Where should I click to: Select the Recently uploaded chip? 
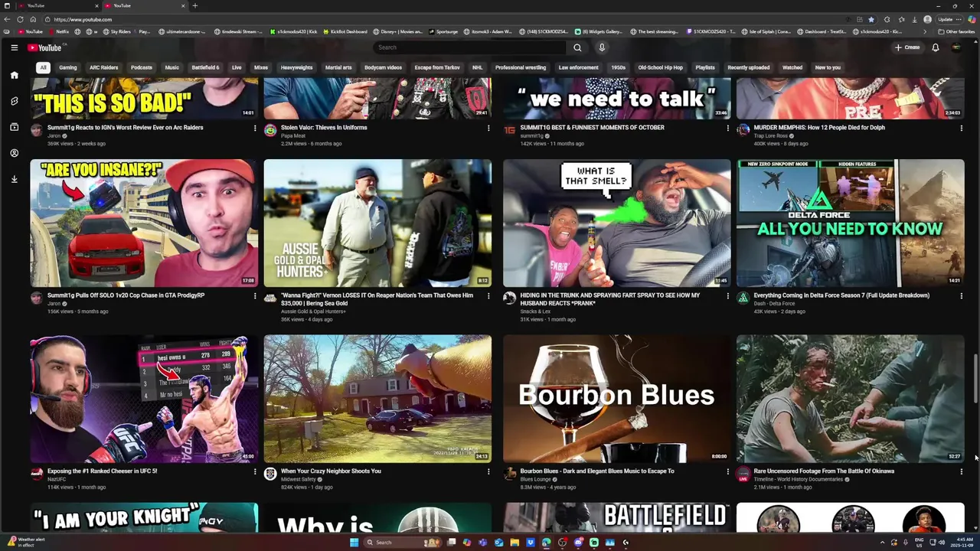[748, 67]
